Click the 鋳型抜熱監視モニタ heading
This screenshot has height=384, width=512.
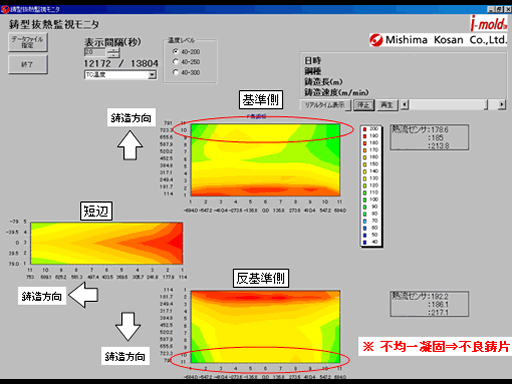click(54, 24)
